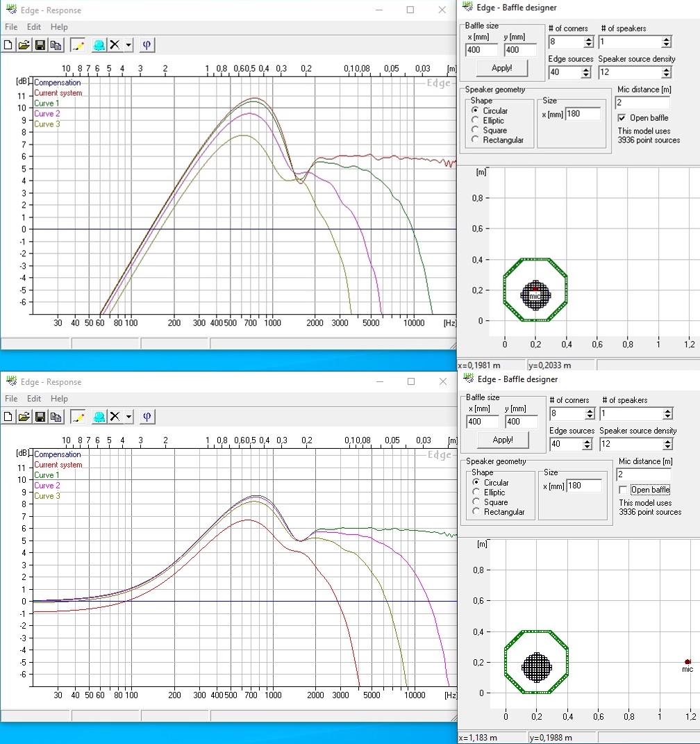Click Copy icon in upper Response window
This screenshot has width=700, height=744.
click(x=56, y=45)
